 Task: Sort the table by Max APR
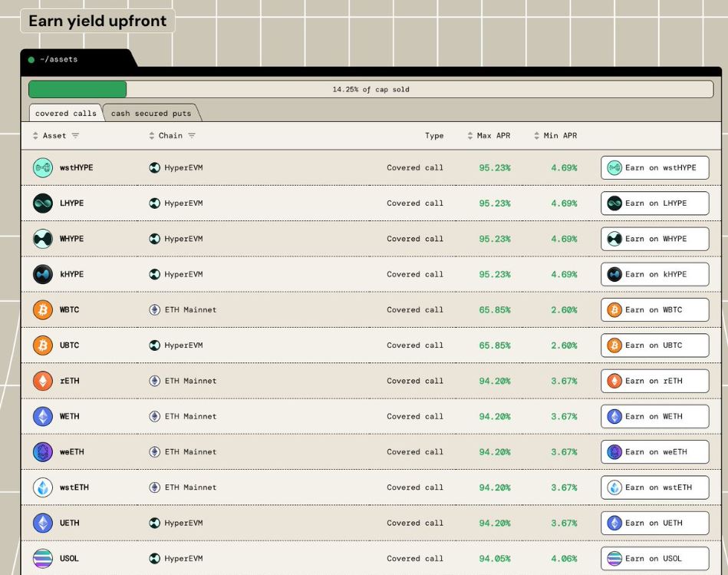[x=469, y=136]
